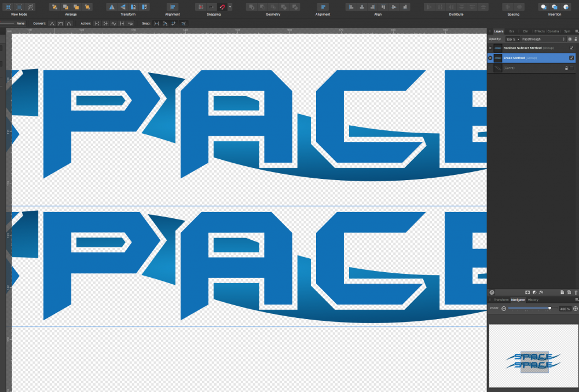Align selected objects to vertical middle

click(x=394, y=7)
